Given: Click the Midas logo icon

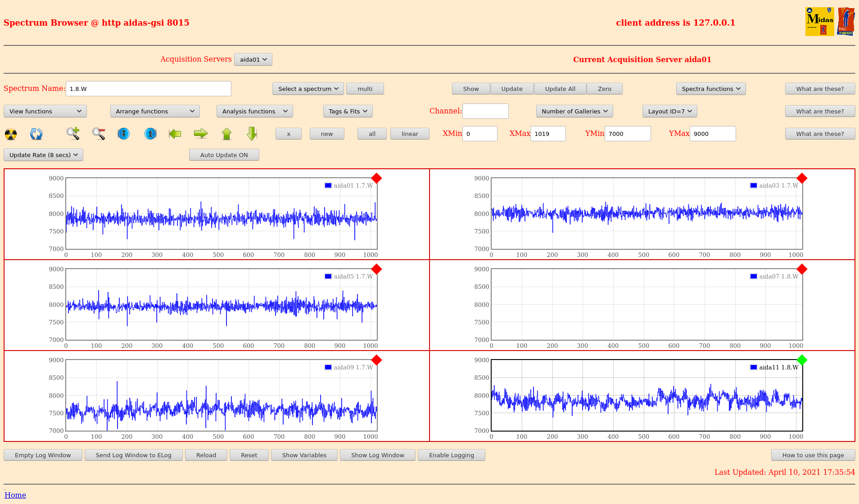Looking at the screenshot, I should point(819,22).
